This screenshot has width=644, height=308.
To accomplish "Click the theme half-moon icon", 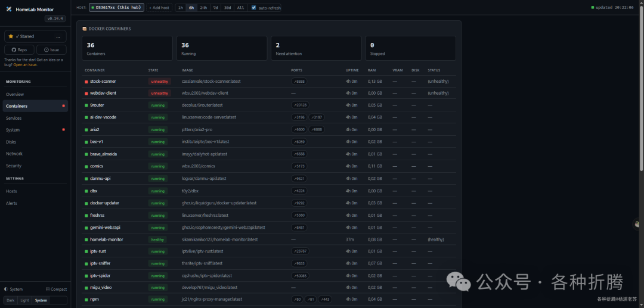I will tap(6, 289).
